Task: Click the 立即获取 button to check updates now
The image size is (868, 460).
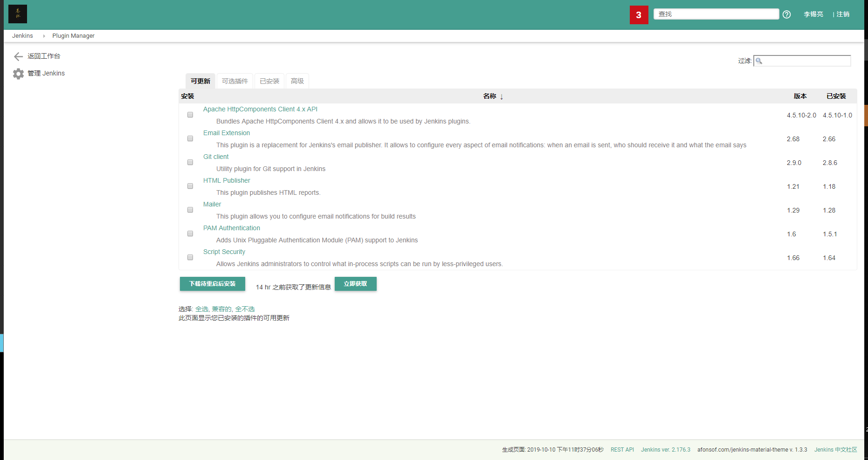Action: (355, 284)
